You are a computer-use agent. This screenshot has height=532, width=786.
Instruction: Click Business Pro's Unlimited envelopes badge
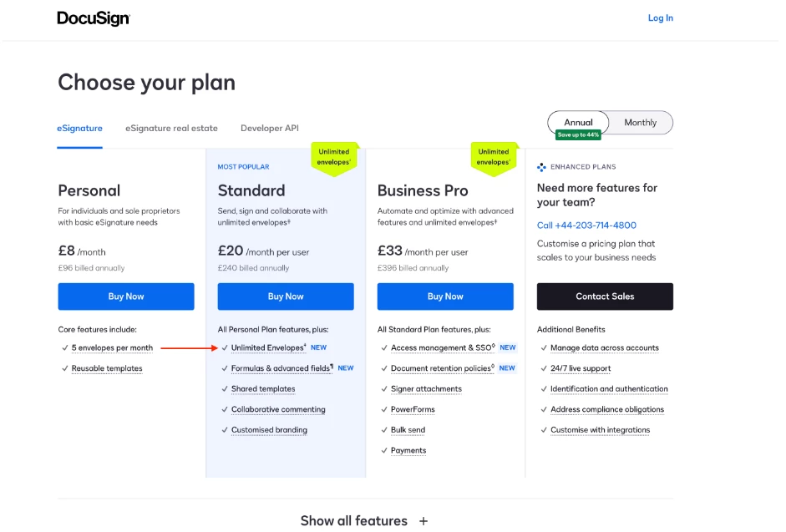coord(494,159)
